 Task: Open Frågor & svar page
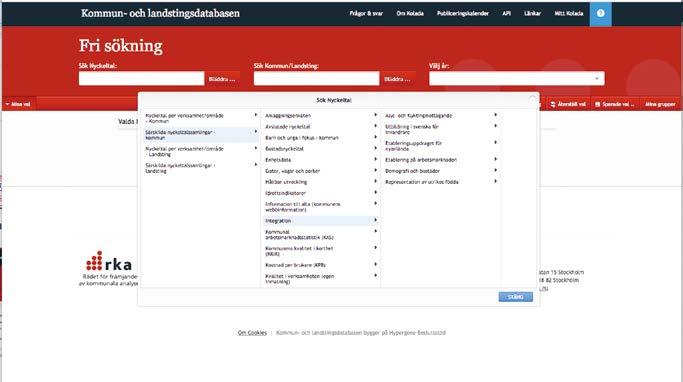point(366,14)
